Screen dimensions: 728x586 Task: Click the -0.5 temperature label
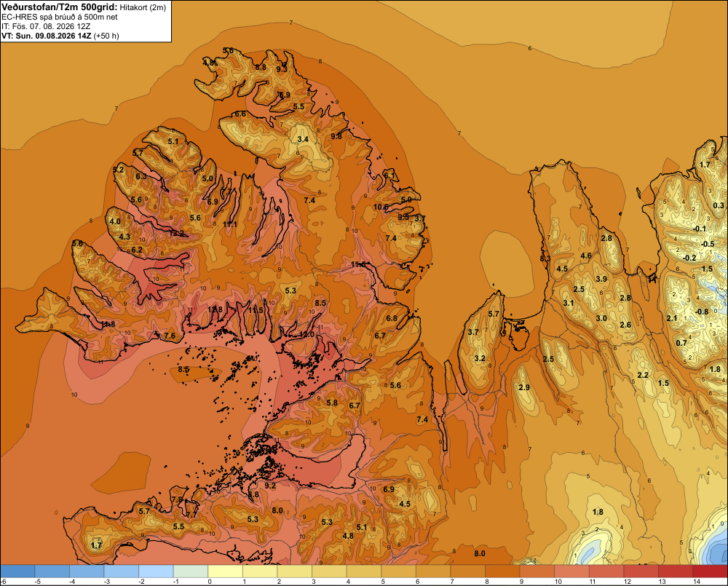[707, 244]
